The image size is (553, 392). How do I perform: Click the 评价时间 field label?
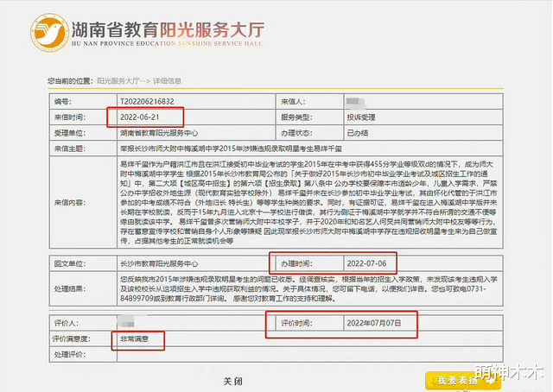(x=296, y=323)
